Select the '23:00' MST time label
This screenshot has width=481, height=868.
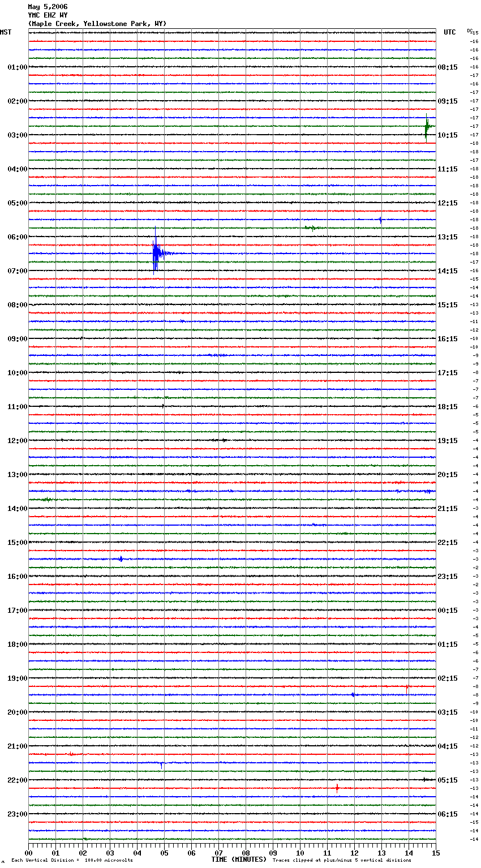tap(18, 814)
